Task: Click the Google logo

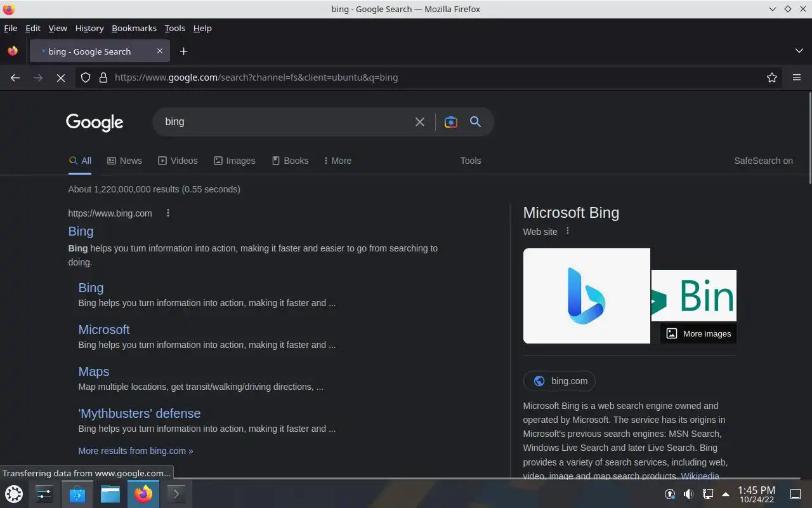Action: click(95, 123)
